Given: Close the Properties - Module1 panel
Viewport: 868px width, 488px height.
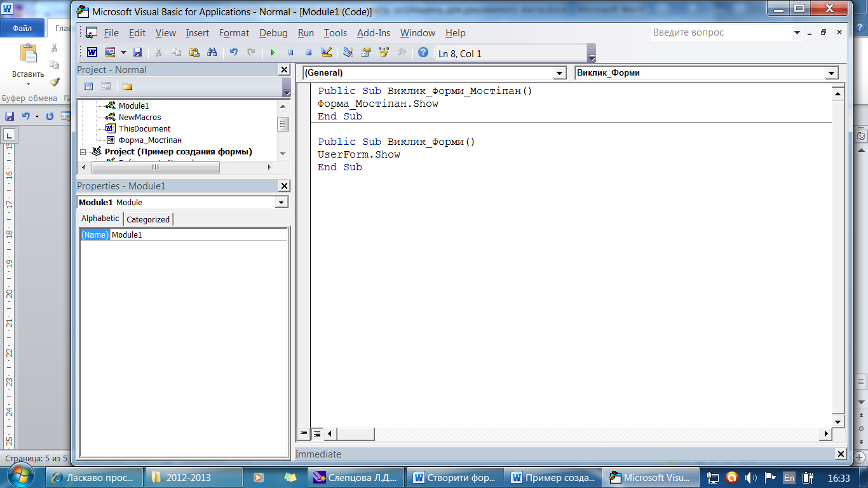Looking at the screenshot, I should point(283,186).
